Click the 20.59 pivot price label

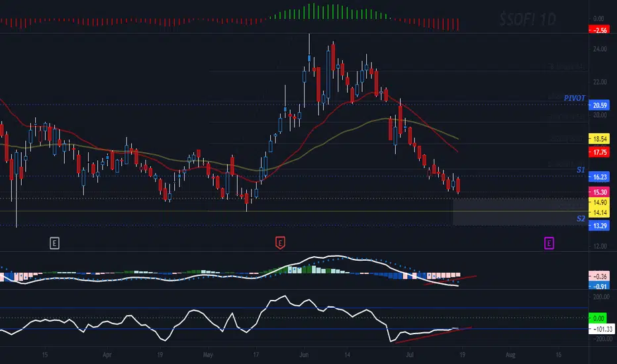(599, 105)
